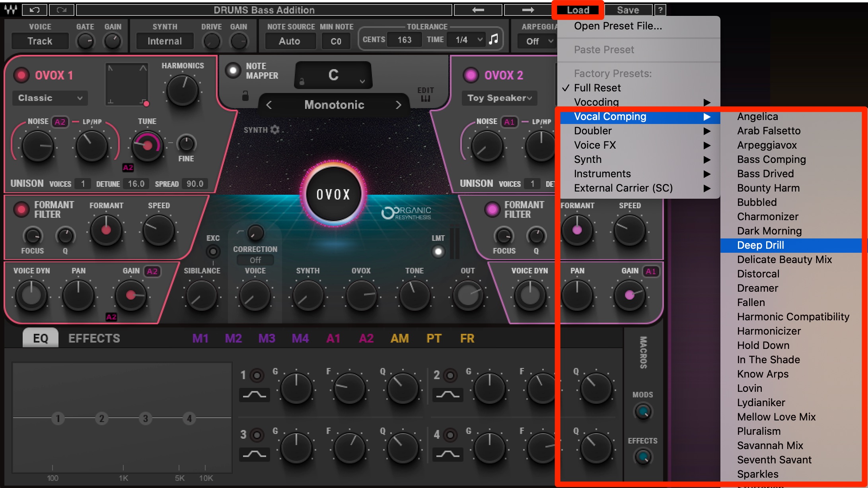868x488 pixels.
Task: Click the A2 tag beside OVOX 1 GAIN
Action: pyautogui.click(x=152, y=271)
